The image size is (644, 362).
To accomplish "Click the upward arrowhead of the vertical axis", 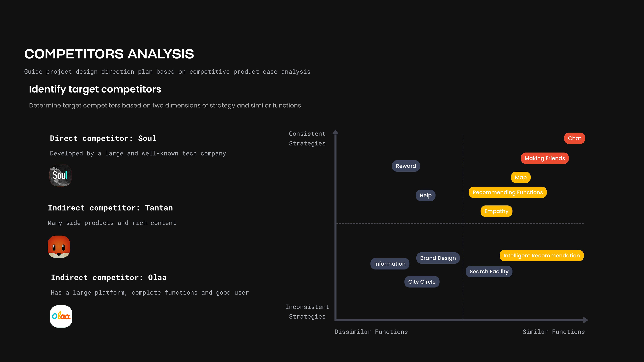I will click(335, 132).
